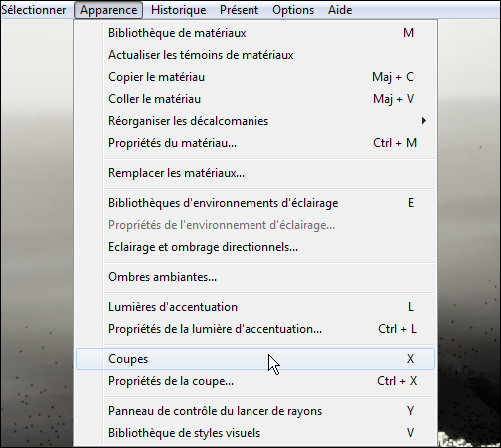The width and height of the screenshot is (501, 448).
Task: Toggle Lumières d'accentuation
Action: [x=255, y=307]
